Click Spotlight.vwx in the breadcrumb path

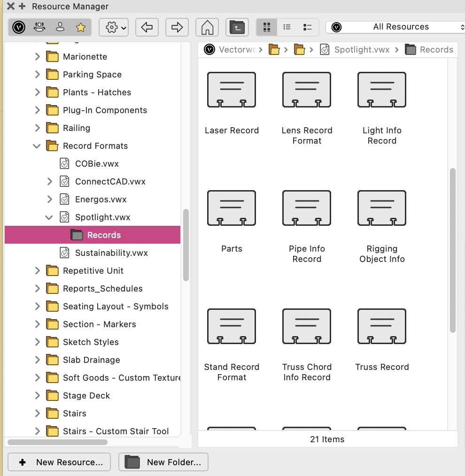click(x=361, y=50)
